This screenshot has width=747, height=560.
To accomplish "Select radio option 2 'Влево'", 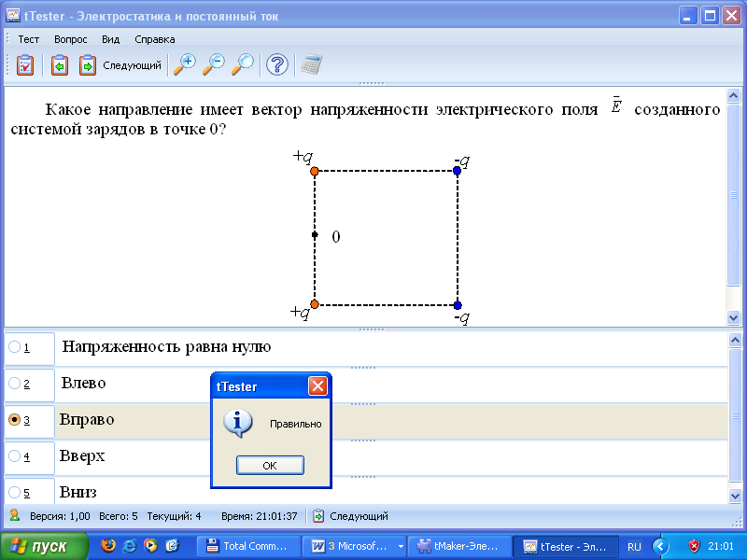I will (x=14, y=384).
